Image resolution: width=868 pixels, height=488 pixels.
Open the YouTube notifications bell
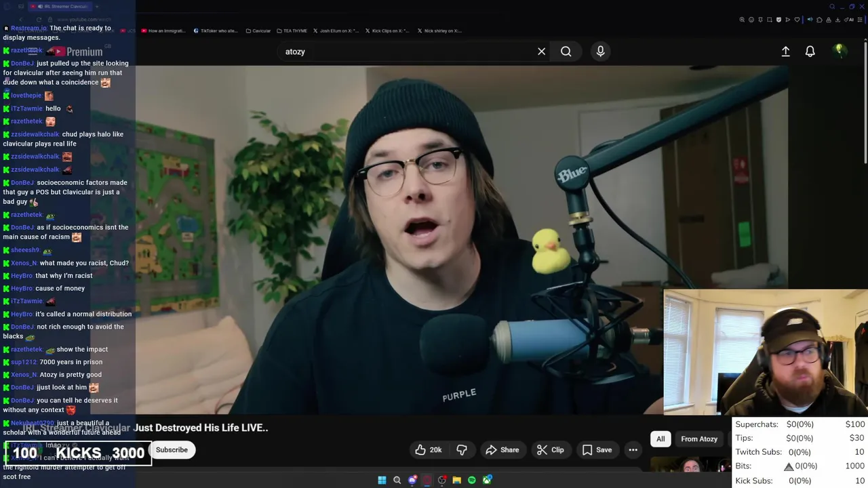click(810, 52)
